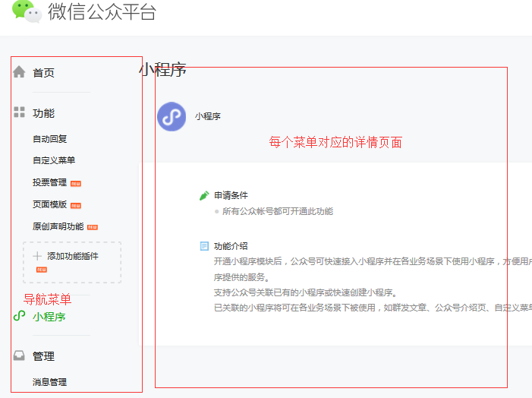Viewport: 532px width, 398px height.
Task: Click the 微信公众平台 title text
Action: click(x=102, y=11)
